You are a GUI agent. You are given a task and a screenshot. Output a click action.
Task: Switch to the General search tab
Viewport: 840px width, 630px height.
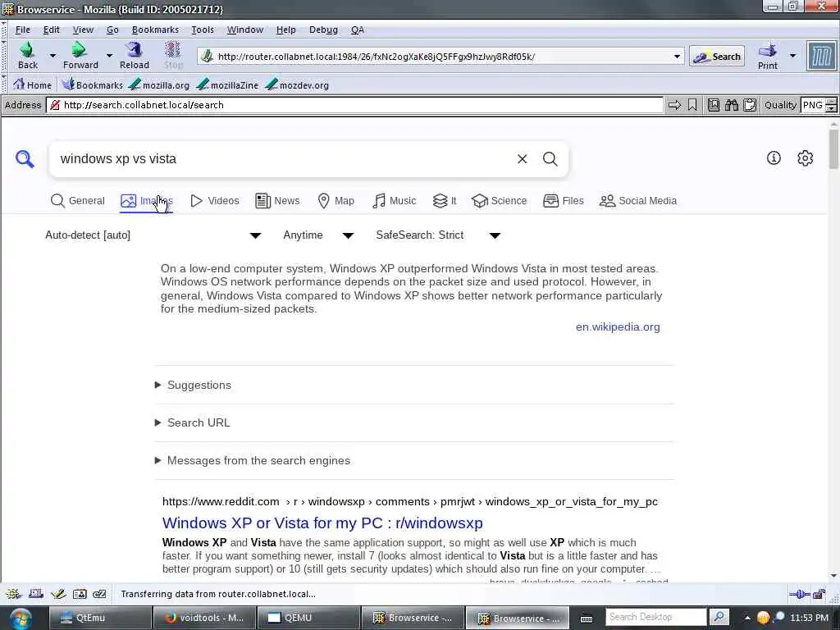[78, 201]
